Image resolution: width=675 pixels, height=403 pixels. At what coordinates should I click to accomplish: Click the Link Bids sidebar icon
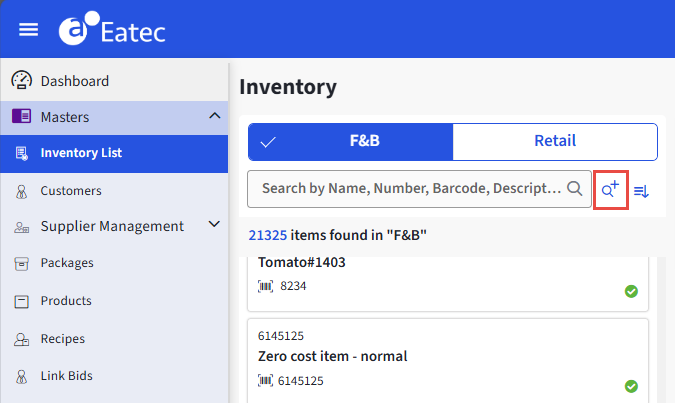(x=21, y=377)
